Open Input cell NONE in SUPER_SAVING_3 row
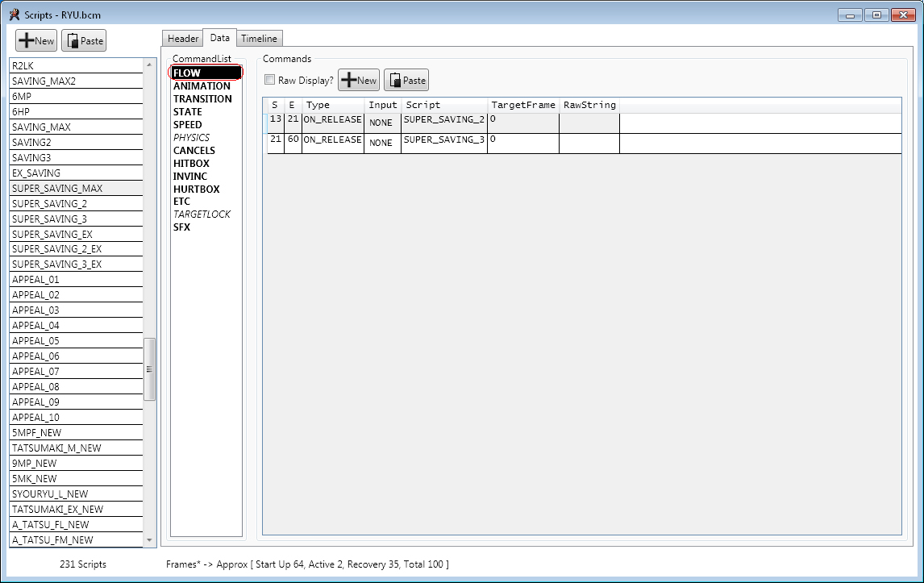Screen dimensions: 924x583 [381, 144]
